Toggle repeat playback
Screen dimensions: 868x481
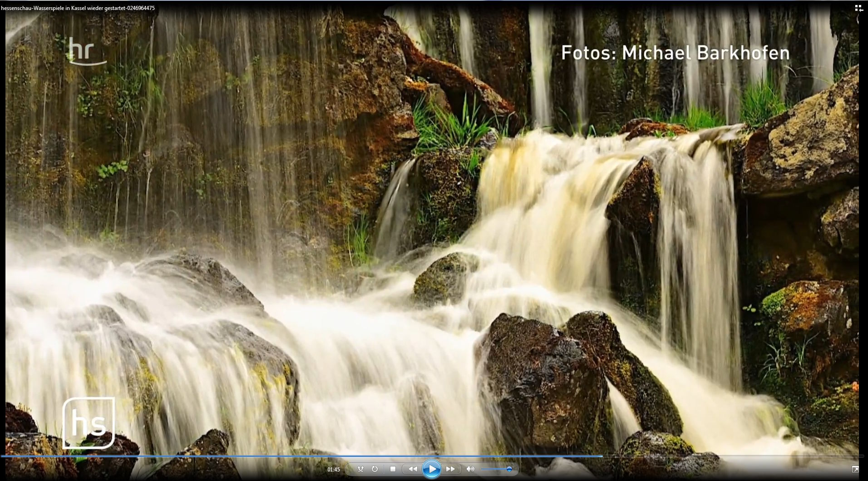pos(375,469)
